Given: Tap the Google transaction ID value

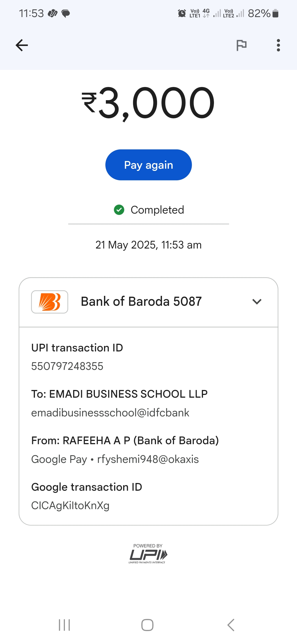Looking at the screenshot, I should (x=70, y=506).
